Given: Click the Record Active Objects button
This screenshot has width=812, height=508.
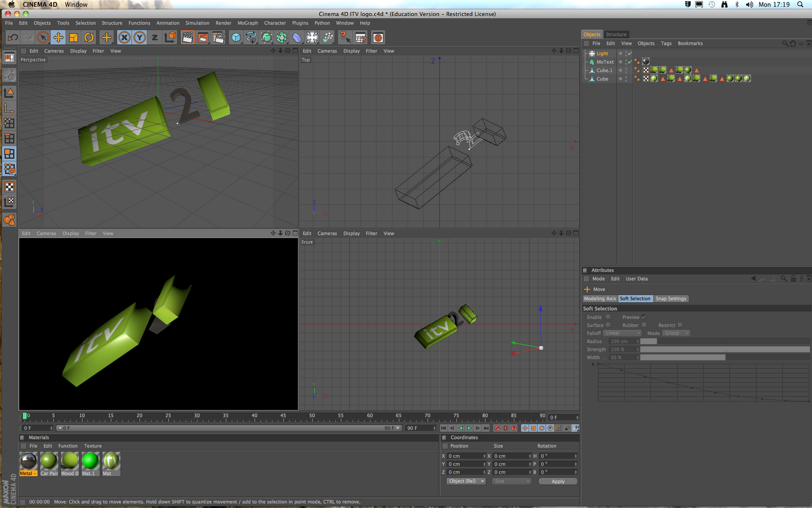Looking at the screenshot, I should [497, 428].
